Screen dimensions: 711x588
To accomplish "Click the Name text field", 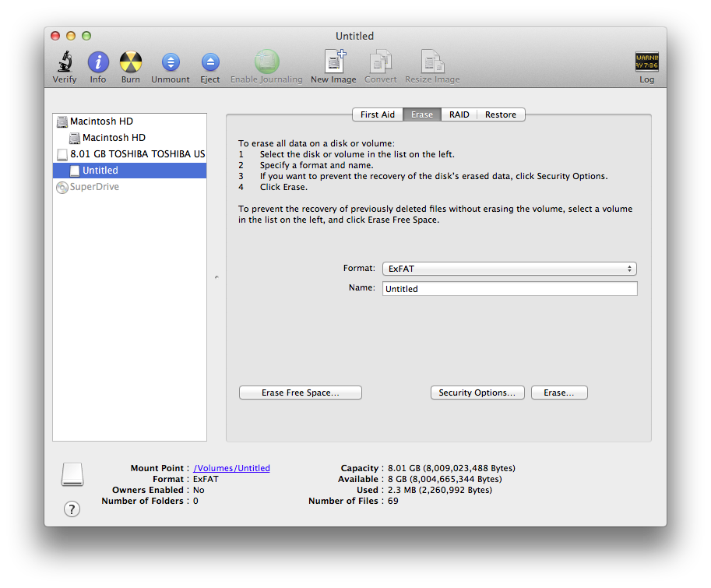I will click(509, 289).
